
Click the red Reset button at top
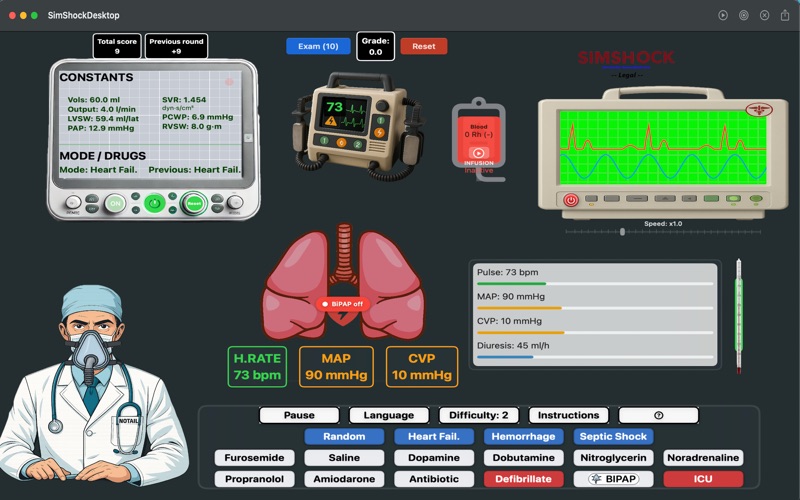coord(423,46)
